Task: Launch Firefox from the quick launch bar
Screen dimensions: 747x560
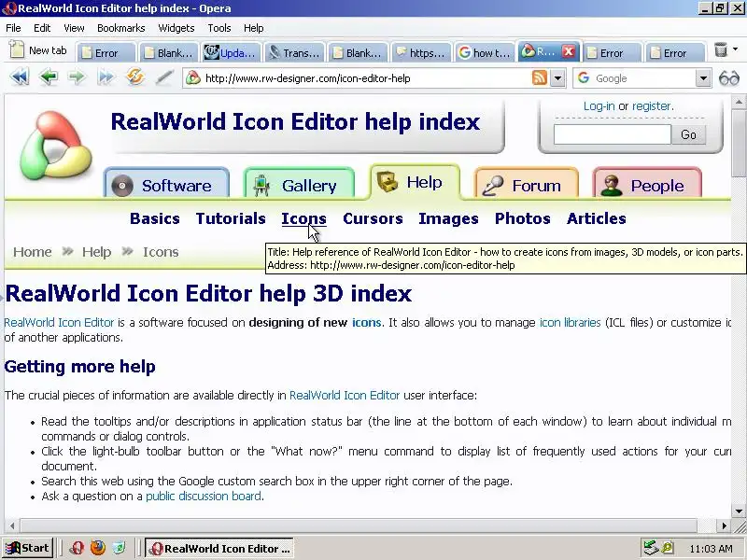Action: pyautogui.click(x=98, y=548)
